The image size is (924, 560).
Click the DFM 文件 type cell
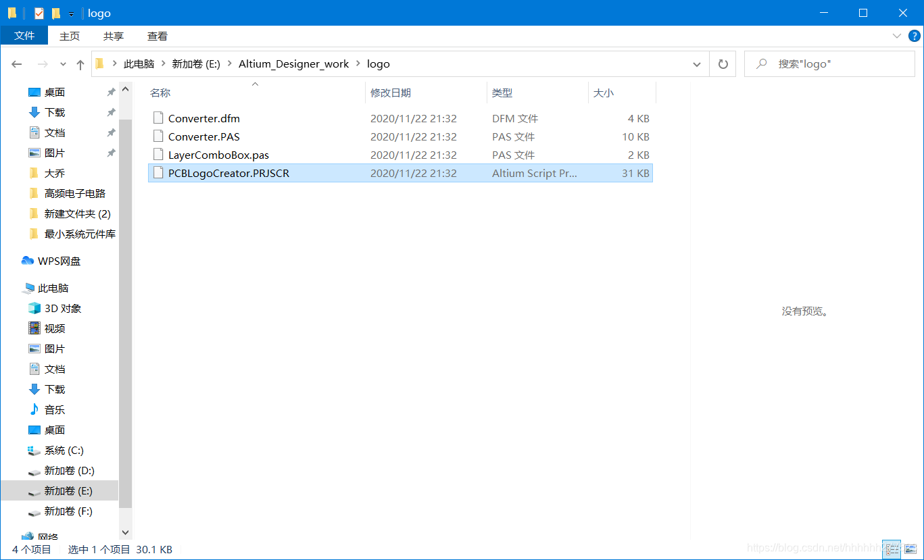515,118
